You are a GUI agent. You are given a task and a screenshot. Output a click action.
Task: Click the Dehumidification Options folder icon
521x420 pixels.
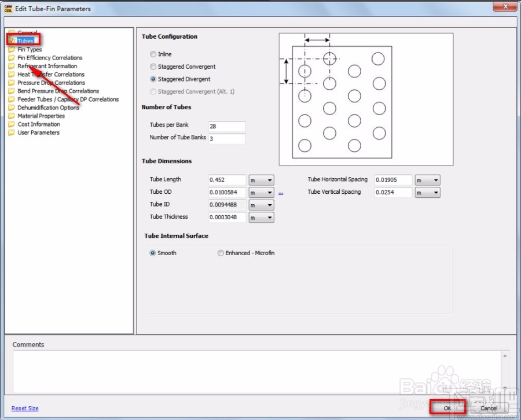pos(12,108)
